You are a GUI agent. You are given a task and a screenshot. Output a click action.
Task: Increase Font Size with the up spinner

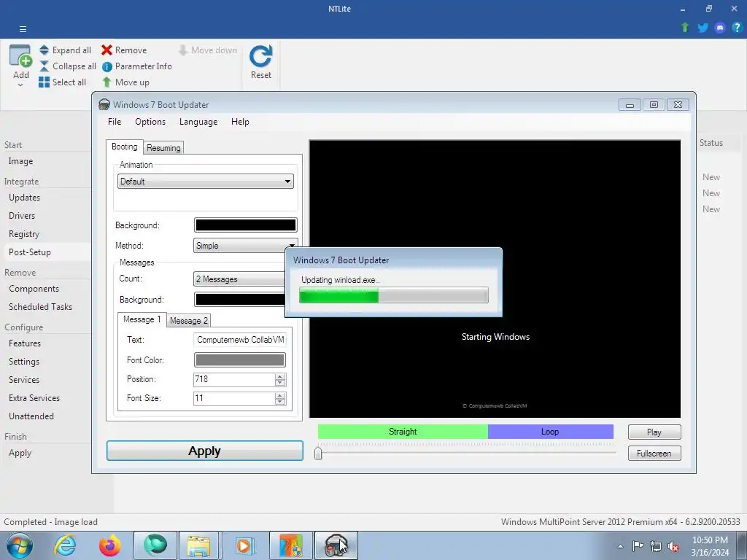[x=280, y=395]
